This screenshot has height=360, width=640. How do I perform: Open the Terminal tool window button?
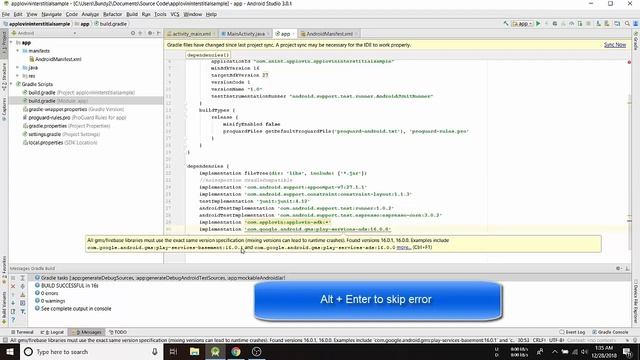22,332
